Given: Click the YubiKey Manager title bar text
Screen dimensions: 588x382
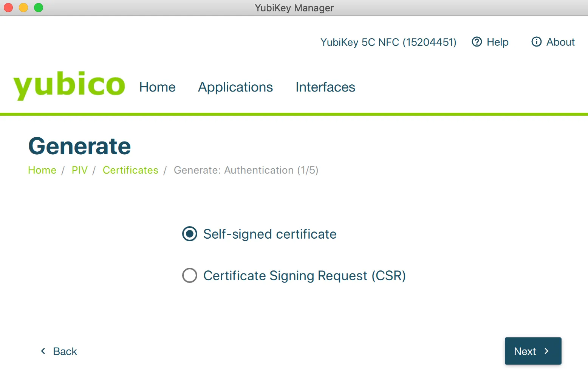Looking at the screenshot, I should click(x=294, y=8).
